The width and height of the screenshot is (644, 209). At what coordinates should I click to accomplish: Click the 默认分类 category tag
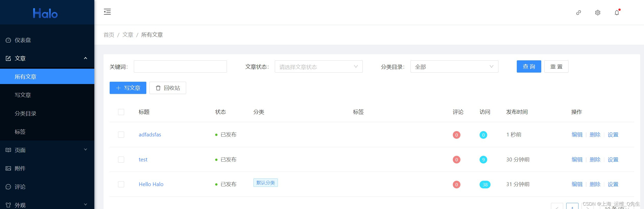(x=266, y=183)
